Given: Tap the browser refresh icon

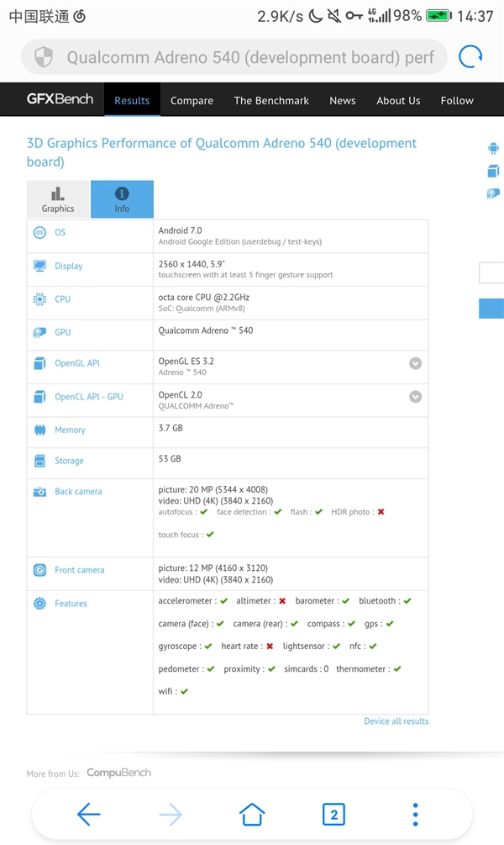Looking at the screenshot, I should pyautogui.click(x=470, y=57).
